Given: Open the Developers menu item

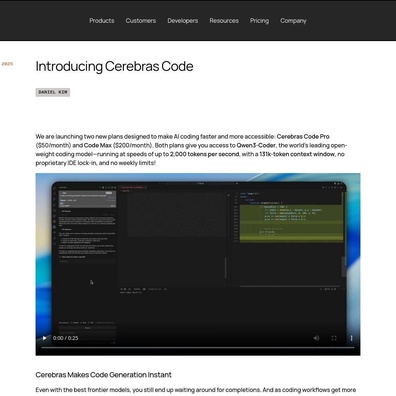Looking at the screenshot, I should [183, 21].
